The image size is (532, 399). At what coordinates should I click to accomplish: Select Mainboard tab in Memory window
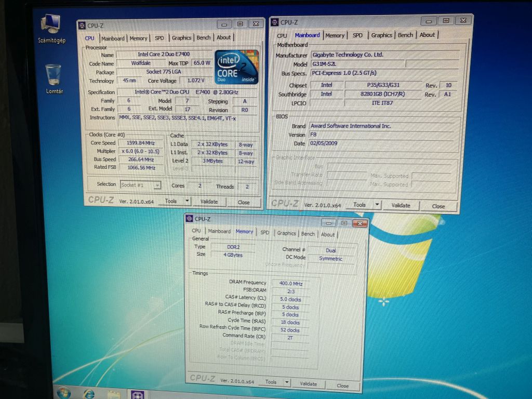coord(219,231)
